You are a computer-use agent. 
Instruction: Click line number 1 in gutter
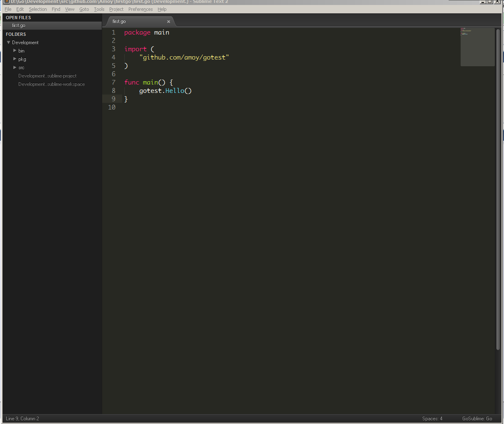113,32
